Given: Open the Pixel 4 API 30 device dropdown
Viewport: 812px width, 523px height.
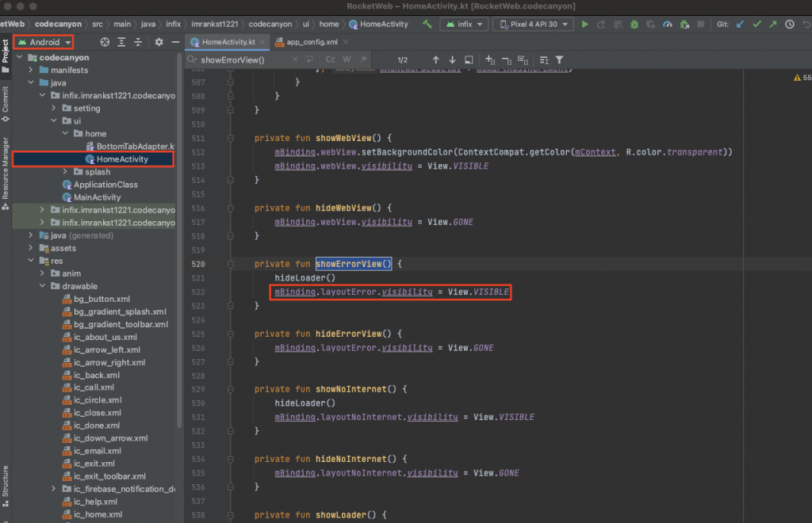Looking at the screenshot, I should [x=534, y=25].
